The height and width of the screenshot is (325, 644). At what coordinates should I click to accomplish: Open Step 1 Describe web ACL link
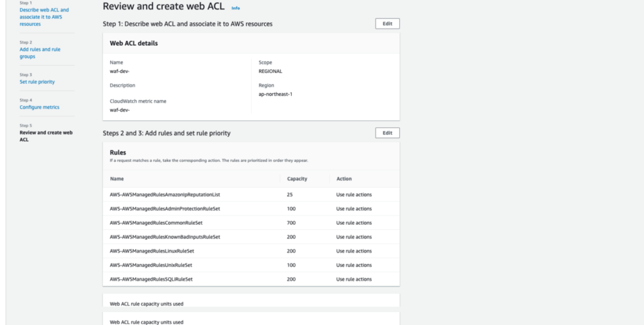tap(44, 17)
